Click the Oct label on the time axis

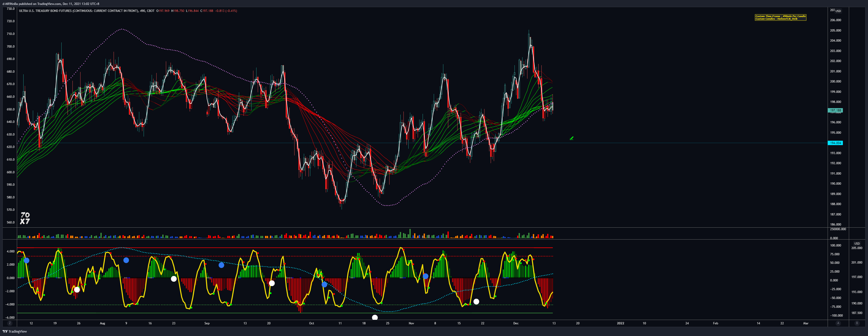pos(311,323)
